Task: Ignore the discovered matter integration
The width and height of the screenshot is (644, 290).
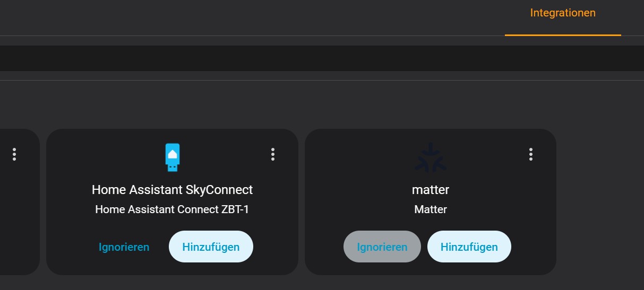Action: pos(382,247)
